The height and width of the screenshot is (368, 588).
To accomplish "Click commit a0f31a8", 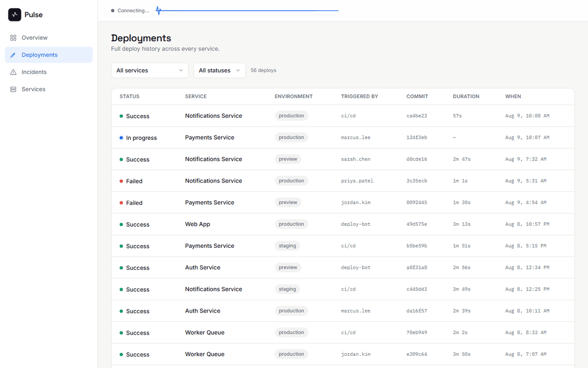I will 417,267.
